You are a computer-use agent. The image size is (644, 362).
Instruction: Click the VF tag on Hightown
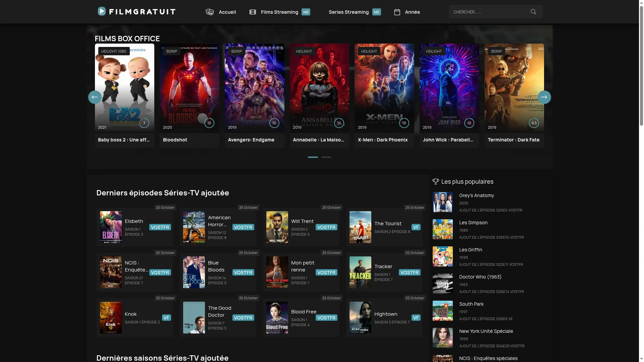pyautogui.click(x=416, y=318)
